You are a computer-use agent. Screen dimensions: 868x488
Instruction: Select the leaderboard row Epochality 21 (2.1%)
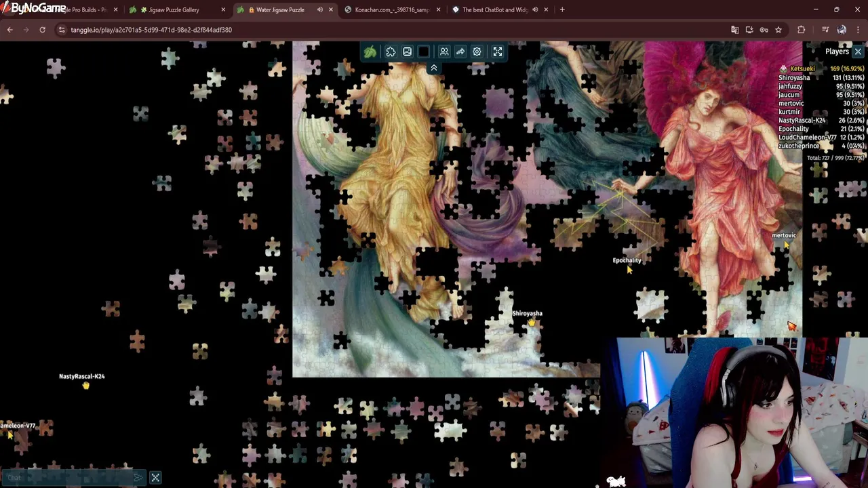822,129
